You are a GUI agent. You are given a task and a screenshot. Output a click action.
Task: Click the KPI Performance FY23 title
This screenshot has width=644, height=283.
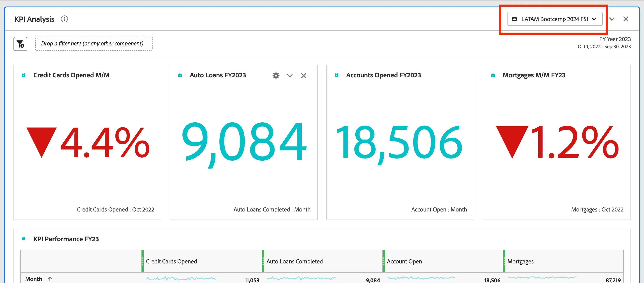pos(66,239)
